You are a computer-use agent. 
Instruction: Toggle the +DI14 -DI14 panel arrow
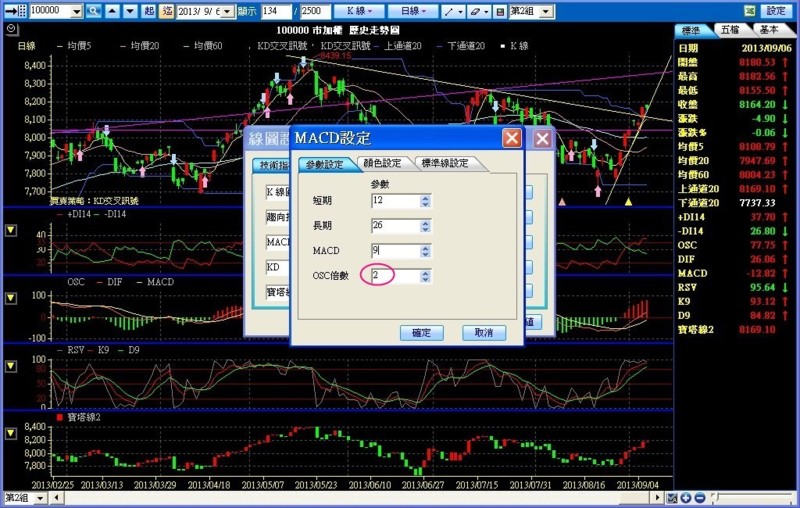11,230
